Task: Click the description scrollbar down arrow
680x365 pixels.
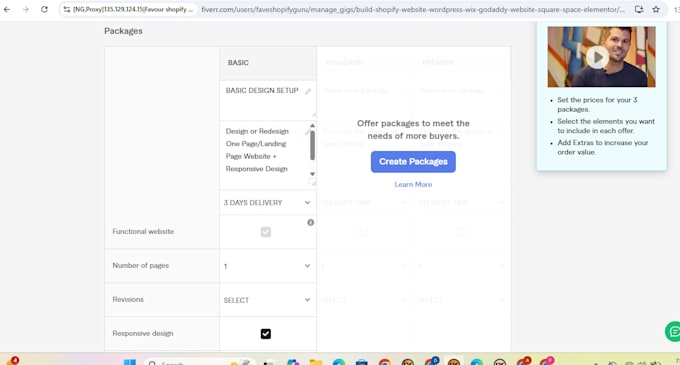Action: [x=312, y=174]
